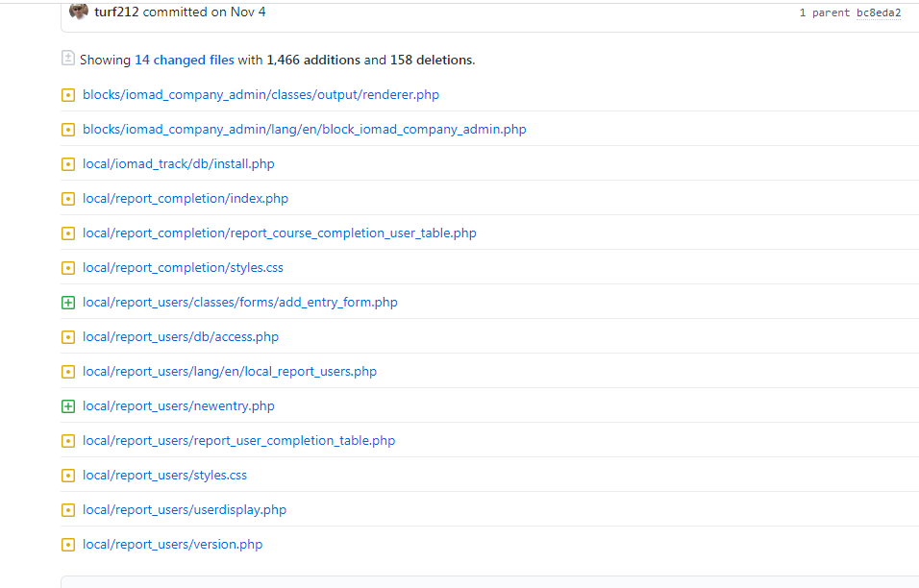
Task: Click modified icon for report_user_completion_table.php
Action: click(68, 440)
